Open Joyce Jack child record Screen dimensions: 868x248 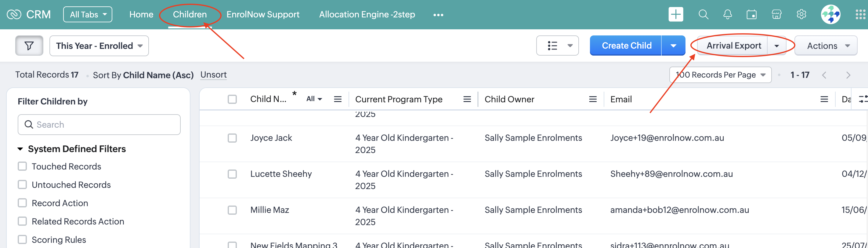[271, 138]
